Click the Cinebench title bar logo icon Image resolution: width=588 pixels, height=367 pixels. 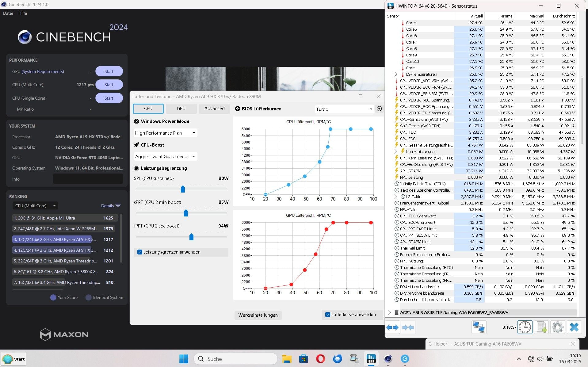[4, 4]
